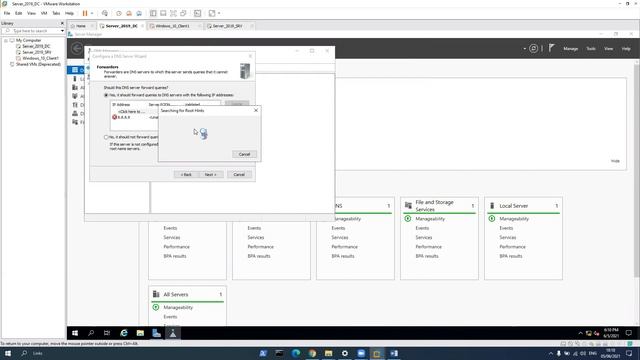Select Server_2019_DC in the library tree
Viewport: 640px width, 360px height.
[36, 46]
